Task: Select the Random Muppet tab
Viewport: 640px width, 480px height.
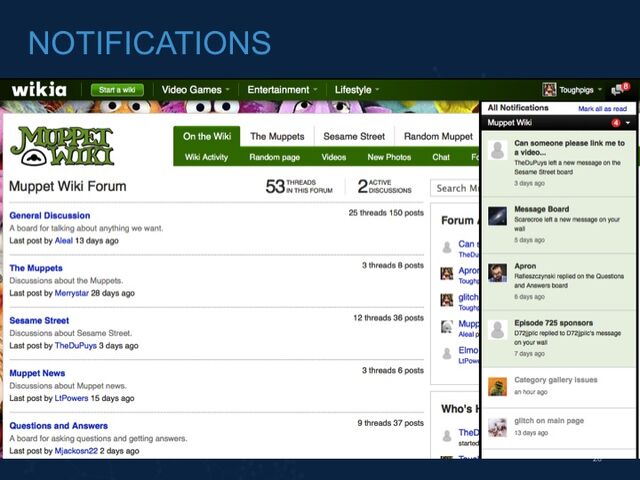Action: pyautogui.click(x=438, y=136)
